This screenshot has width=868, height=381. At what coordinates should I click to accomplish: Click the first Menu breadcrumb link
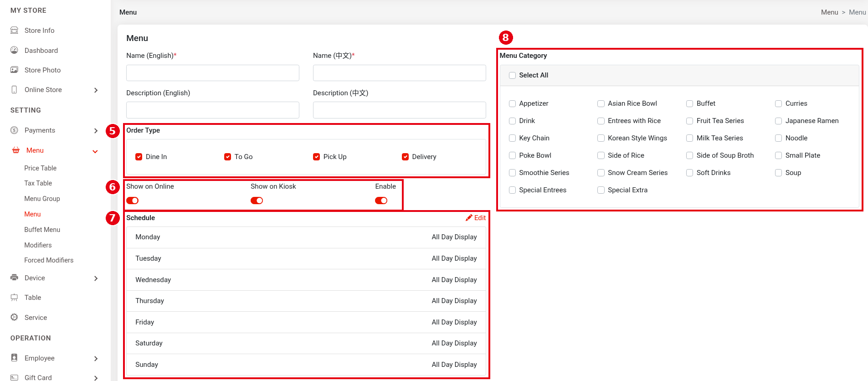tap(830, 12)
